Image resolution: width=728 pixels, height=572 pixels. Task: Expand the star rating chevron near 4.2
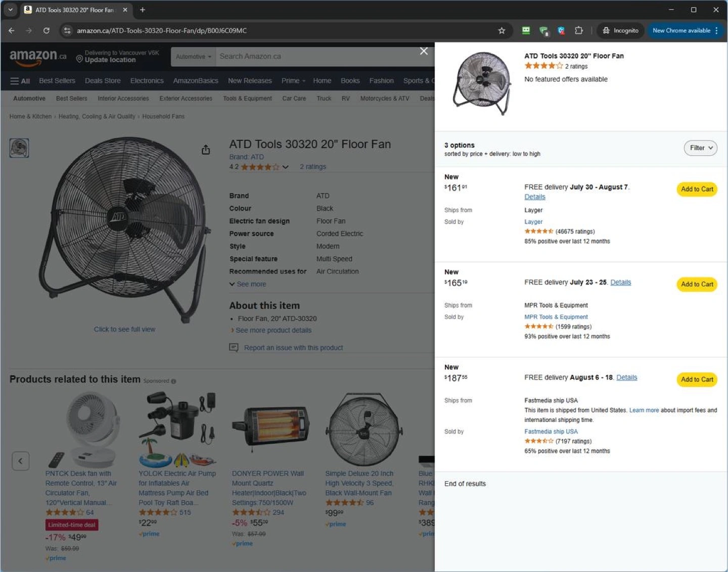[x=286, y=167]
